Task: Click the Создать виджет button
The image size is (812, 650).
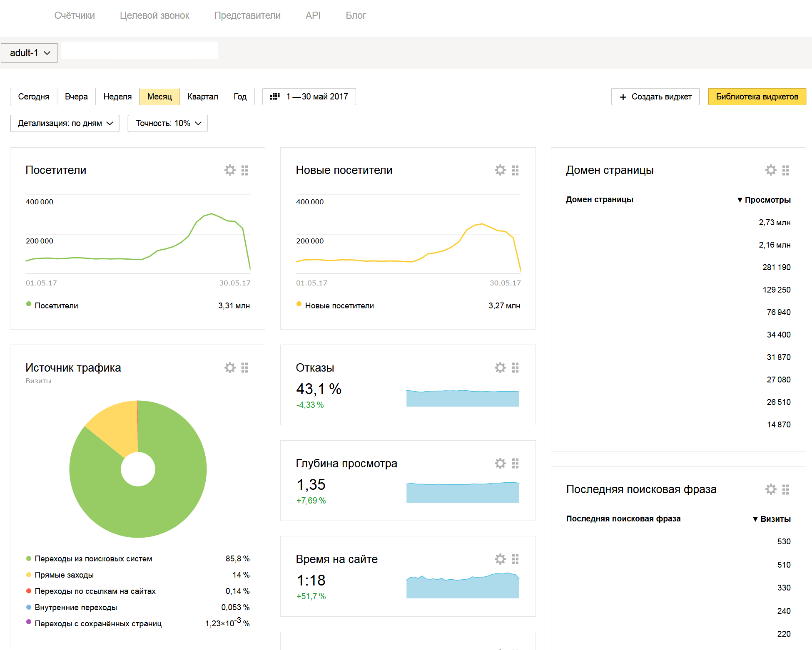Action: click(x=655, y=97)
